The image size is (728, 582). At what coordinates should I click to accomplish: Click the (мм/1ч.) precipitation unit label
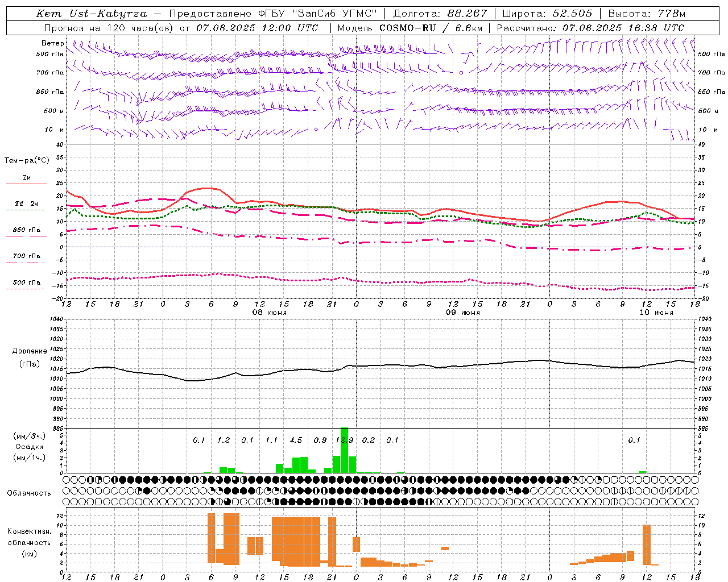30,458
